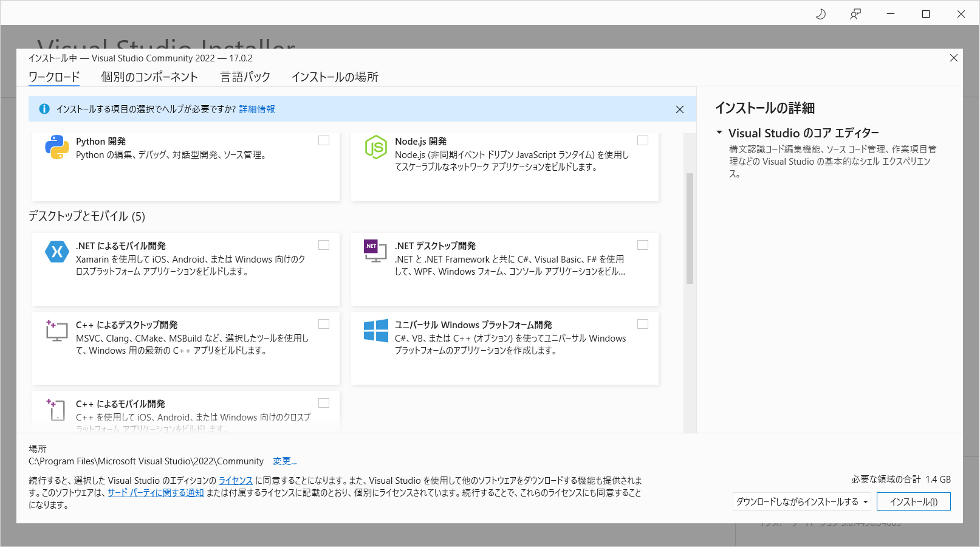Viewport: 980px width, 547px height.
Task: Tick the C++ によるデスクトップ開発 checkbox
Action: coord(324,324)
